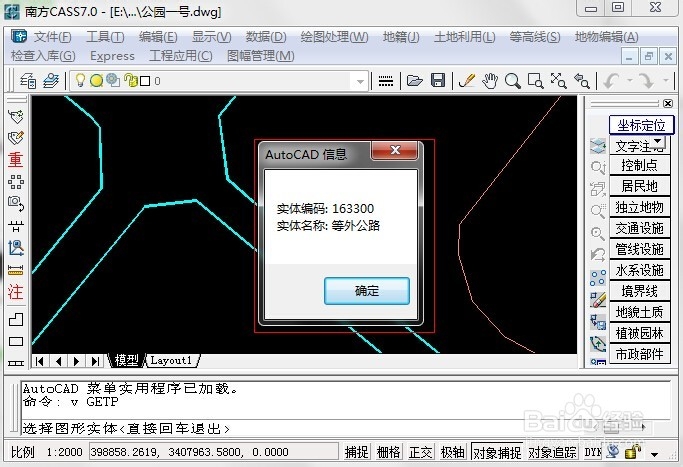683x467 pixels.
Task: Toggle 对象追踪 object tracking
Action: [x=552, y=452]
